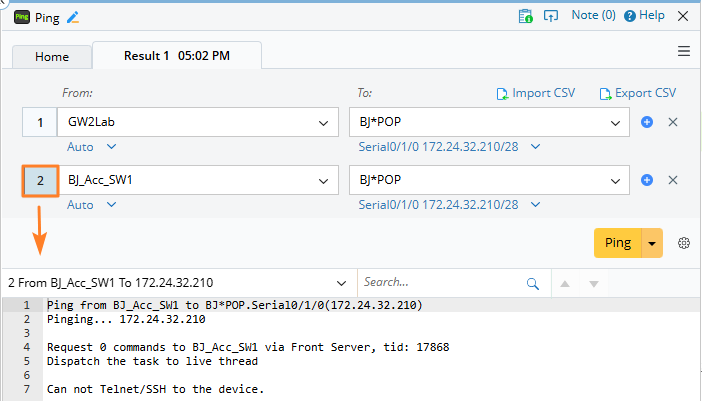Expand the GW2Lab source dropdown
702x401 pixels.
(x=323, y=122)
